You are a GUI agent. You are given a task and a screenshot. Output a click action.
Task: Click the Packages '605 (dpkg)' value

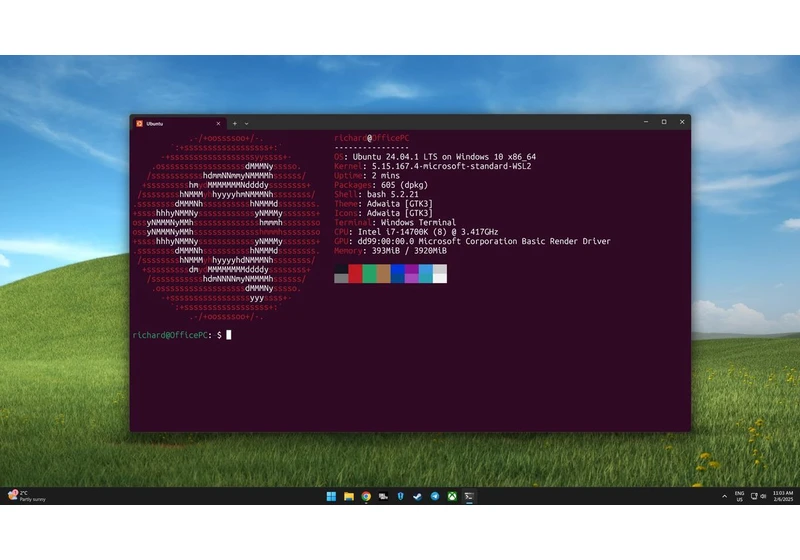(404, 185)
